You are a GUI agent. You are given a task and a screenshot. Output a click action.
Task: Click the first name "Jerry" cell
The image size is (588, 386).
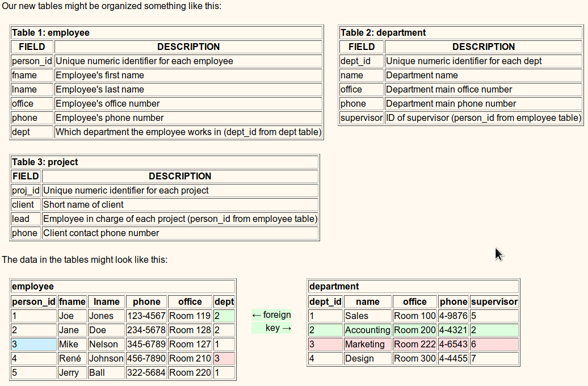coord(72,373)
